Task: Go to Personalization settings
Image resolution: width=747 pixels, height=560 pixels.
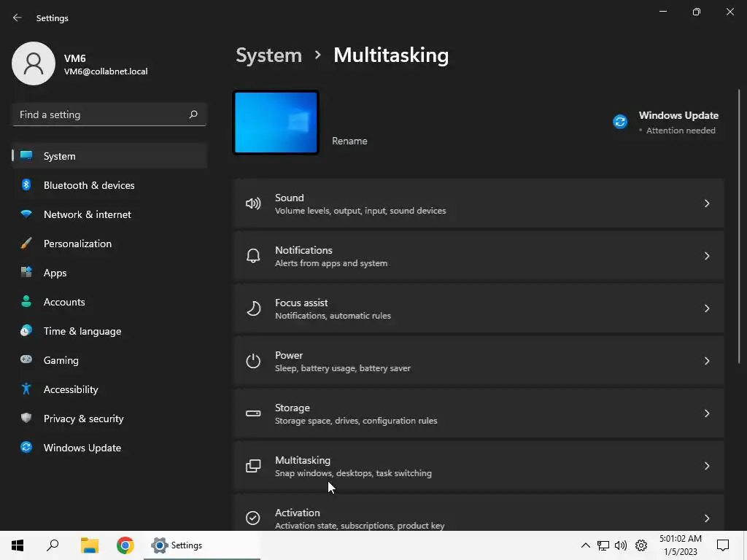Action: pyautogui.click(x=109, y=244)
